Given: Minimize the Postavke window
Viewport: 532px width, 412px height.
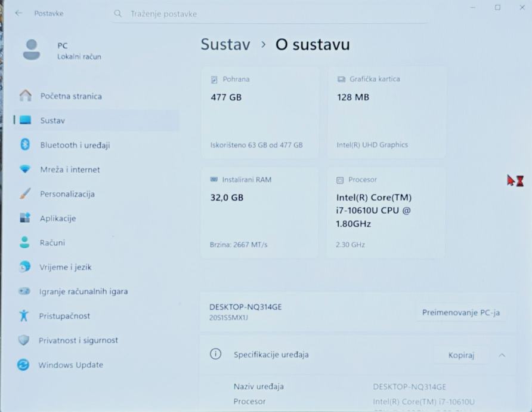Looking at the screenshot, I should tap(472, 8).
